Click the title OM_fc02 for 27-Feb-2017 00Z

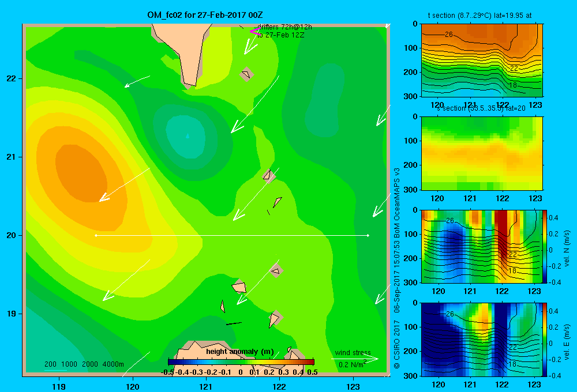click(205, 15)
